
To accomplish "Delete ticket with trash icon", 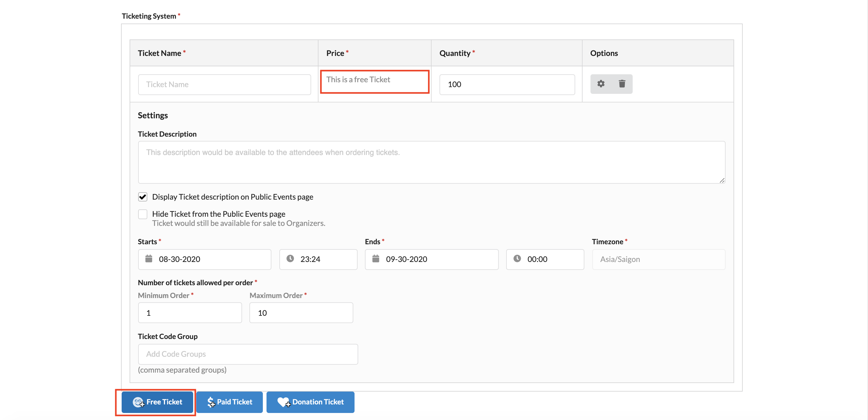I will (622, 83).
